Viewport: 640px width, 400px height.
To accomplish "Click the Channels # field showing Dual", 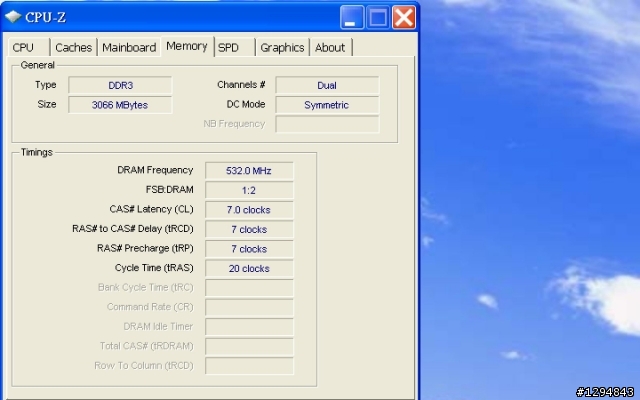I will [327, 85].
